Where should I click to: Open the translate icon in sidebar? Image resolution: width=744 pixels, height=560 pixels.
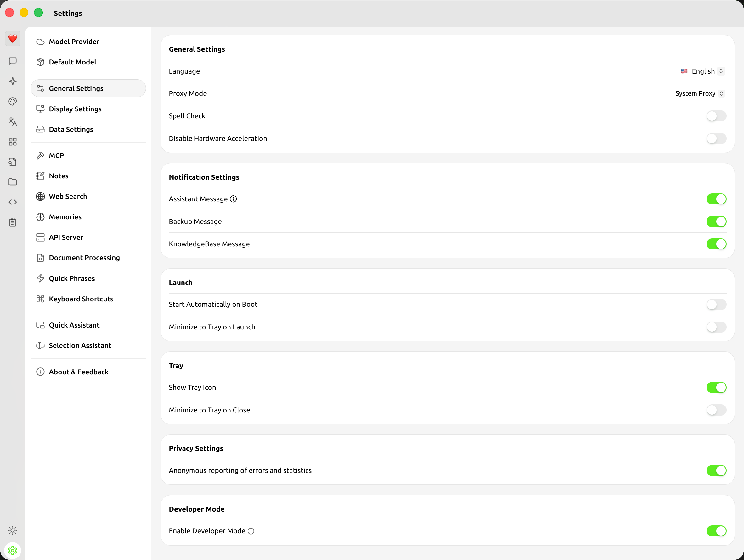(13, 121)
